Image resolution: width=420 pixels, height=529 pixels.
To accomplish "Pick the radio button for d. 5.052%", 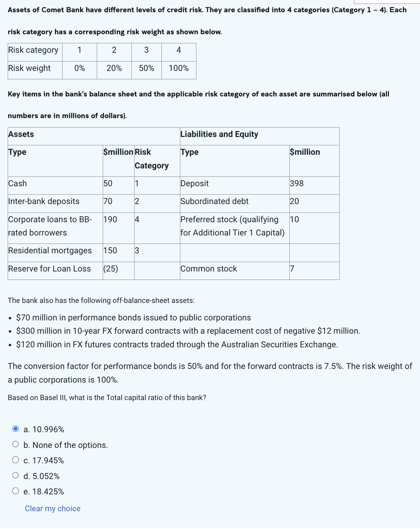I will click(x=15, y=476).
